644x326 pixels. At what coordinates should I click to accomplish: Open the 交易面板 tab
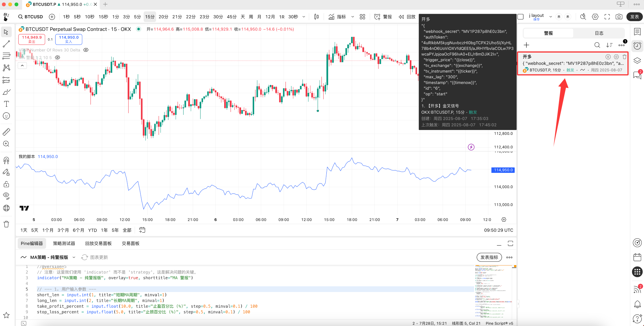click(x=131, y=243)
